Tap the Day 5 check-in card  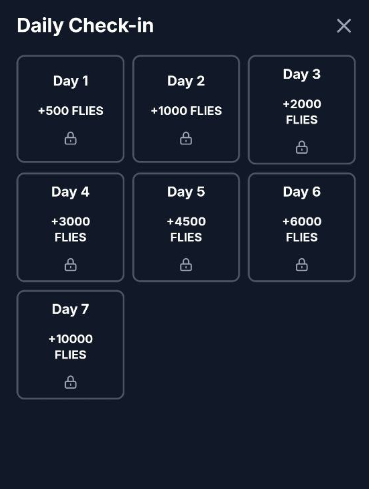coord(186,227)
